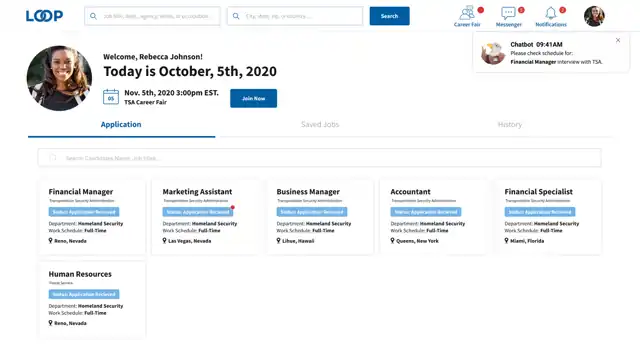Click the status badge on the Human Resources card
640x360 pixels.
pos(84,294)
